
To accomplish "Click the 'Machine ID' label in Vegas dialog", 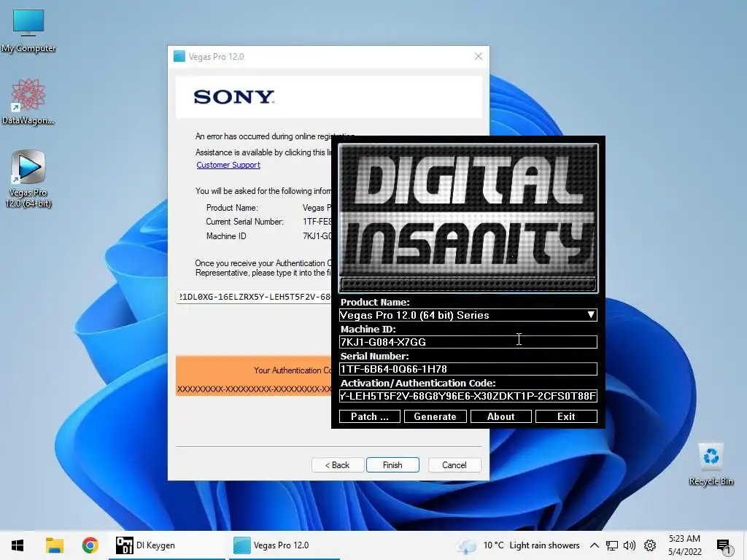I will pos(226,236).
